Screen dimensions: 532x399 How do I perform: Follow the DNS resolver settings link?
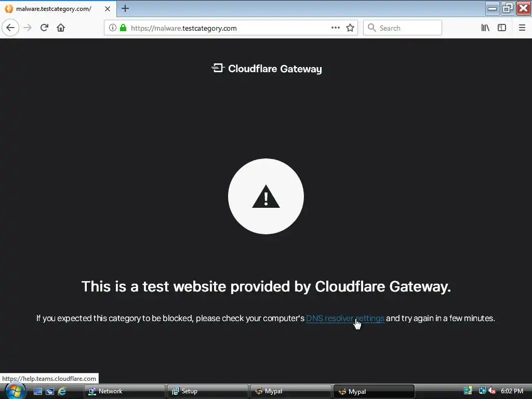[345, 318]
